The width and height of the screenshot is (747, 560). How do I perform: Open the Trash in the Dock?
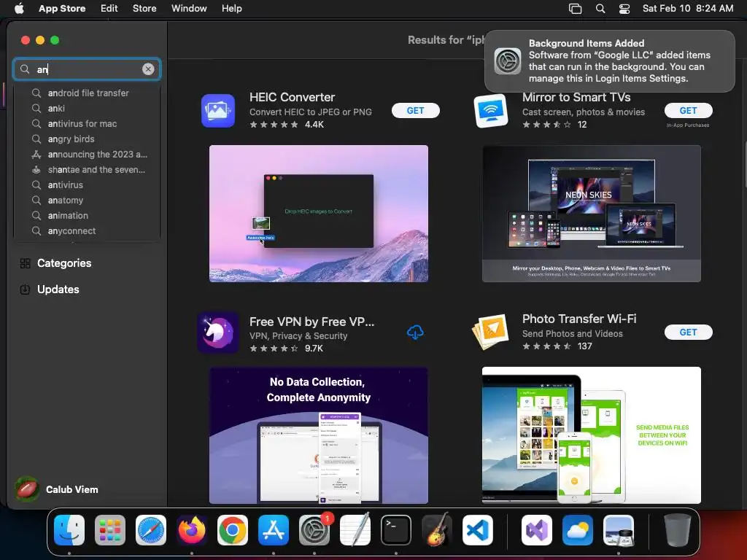pyautogui.click(x=677, y=530)
